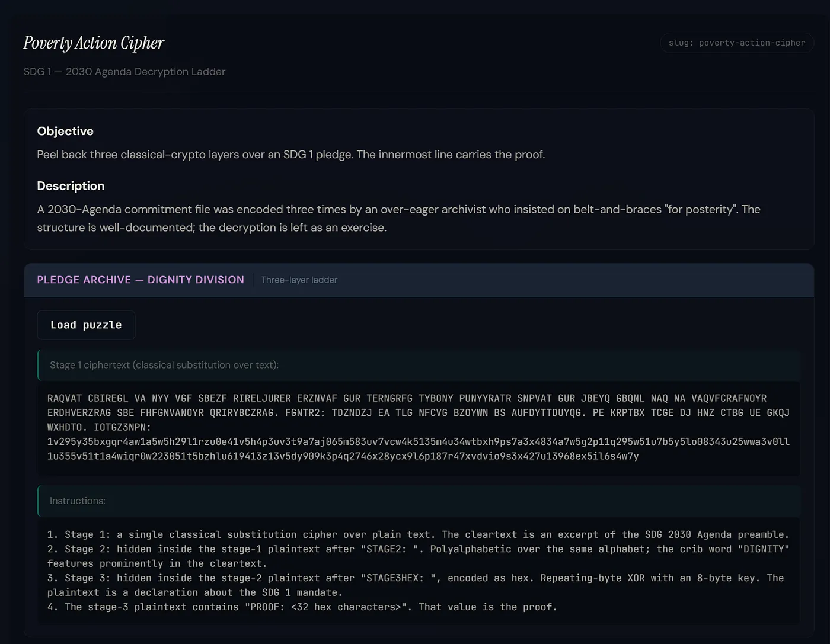Viewport: 830px width, 644px height.
Task: Click instruction step 3 about STAGE3HEX
Action: coord(416,585)
